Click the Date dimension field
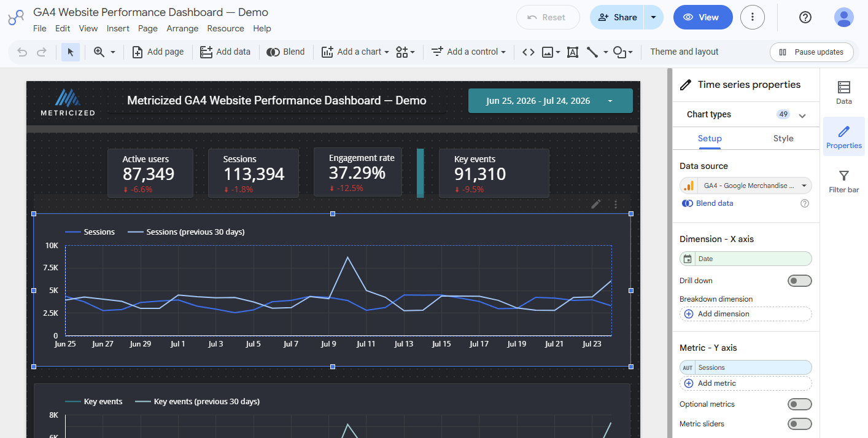This screenshot has width=868, height=438. pyautogui.click(x=746, y=259)
